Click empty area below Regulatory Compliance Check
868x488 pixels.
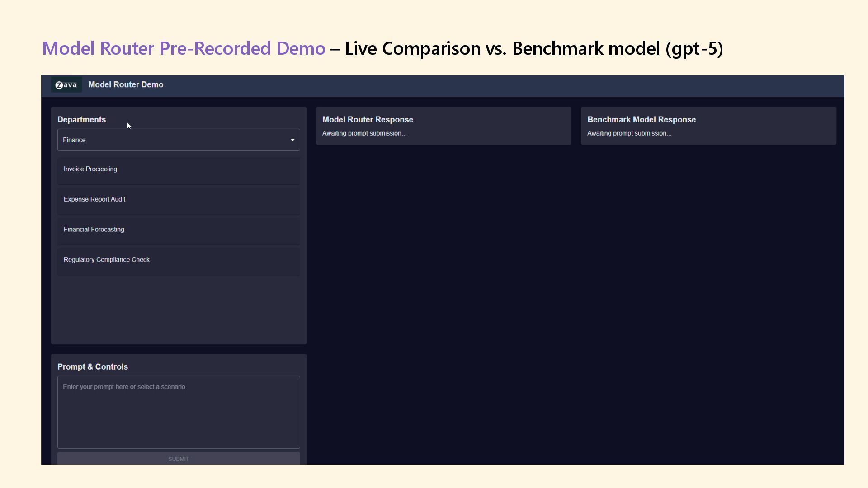[179, 310]
